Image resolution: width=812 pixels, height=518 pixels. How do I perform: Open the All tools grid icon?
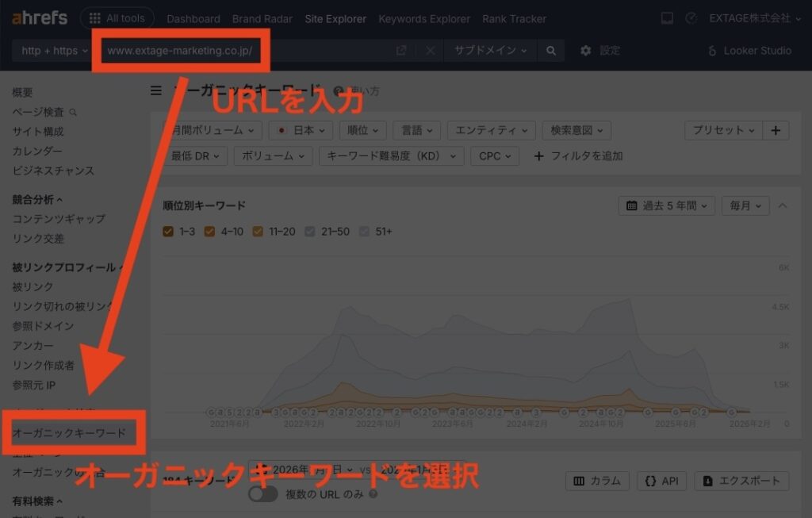tap(94, 17)
